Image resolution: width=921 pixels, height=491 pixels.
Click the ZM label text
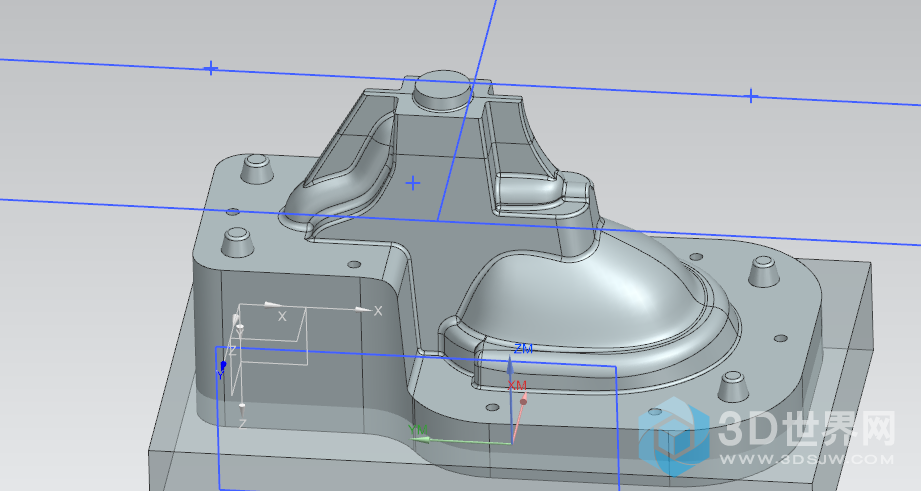tap(523, 349)
